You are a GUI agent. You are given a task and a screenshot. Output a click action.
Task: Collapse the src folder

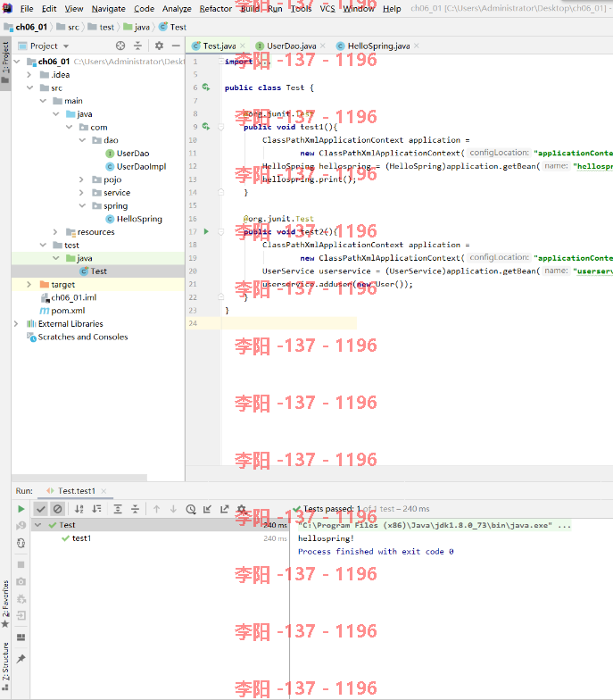30,87
